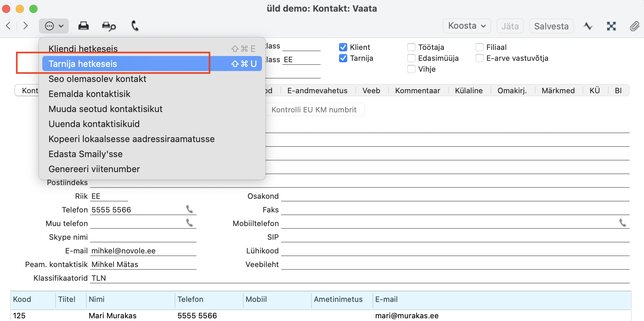The width and height of the screenshot is (644, 321).
Task: Expand the Koosta dropdown button
Action: pos(467,26)
